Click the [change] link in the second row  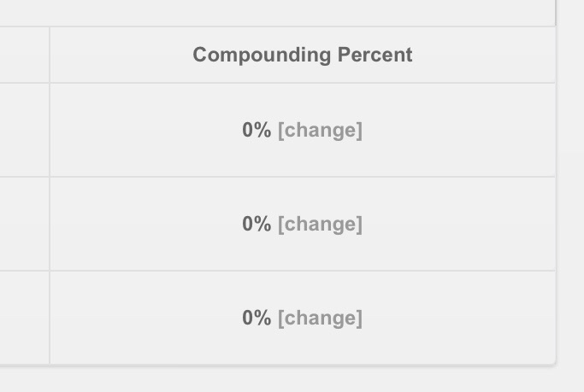320,224
